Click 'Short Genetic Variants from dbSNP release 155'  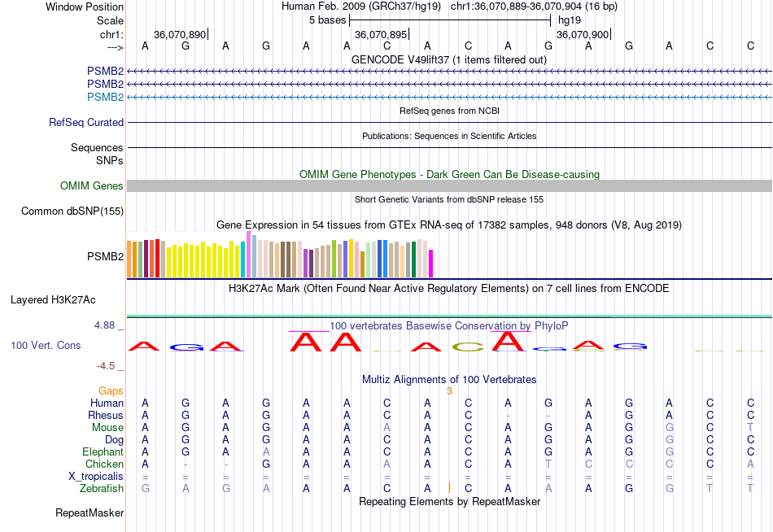(x=449, y=199)
